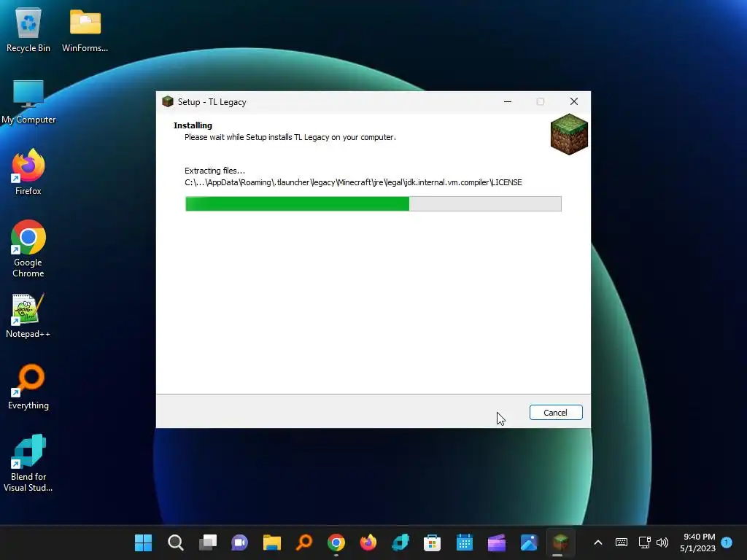Image resolution: width=747 pixels, height=560 pixels.
Task: Open Firefox from taskbar
Action: [368, 542]
